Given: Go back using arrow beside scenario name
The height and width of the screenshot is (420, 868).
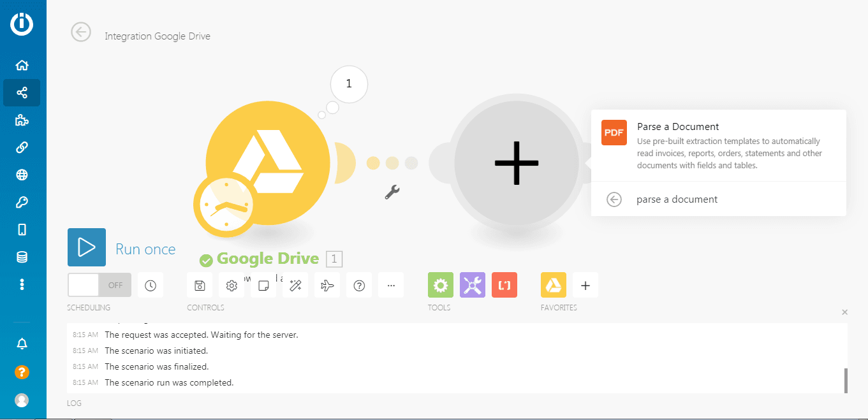Looking at the screenshot, I should [81, 33].
